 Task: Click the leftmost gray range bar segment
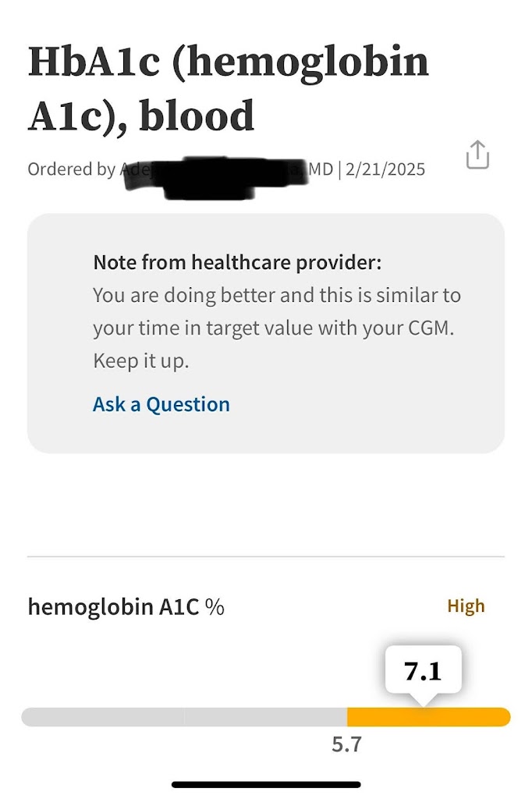click(102, 717)
